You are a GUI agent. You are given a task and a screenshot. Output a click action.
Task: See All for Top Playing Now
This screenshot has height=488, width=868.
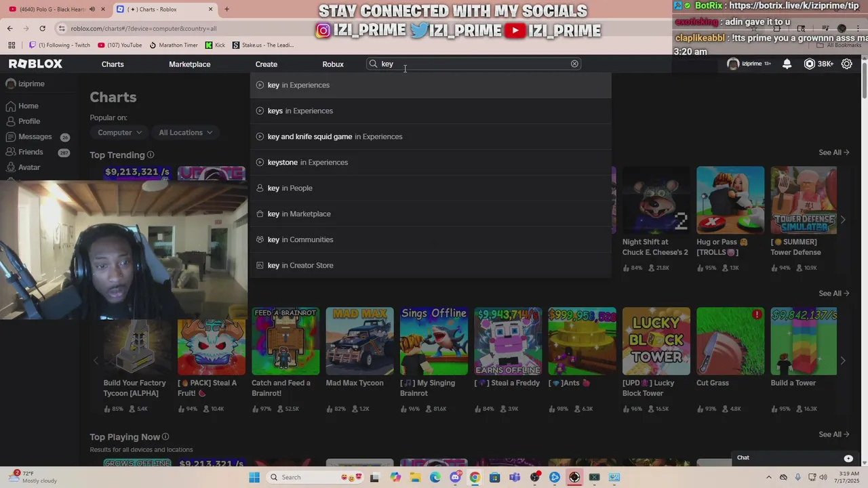833,434
